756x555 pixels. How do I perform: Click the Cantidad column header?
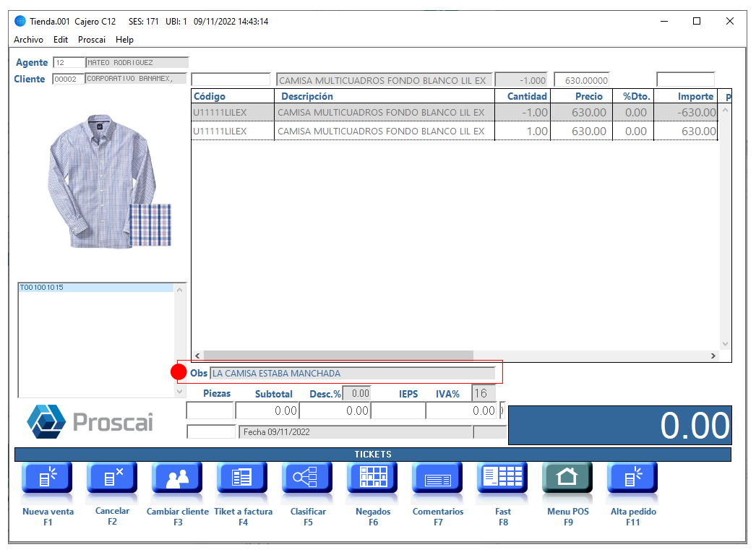coord(523,96)
